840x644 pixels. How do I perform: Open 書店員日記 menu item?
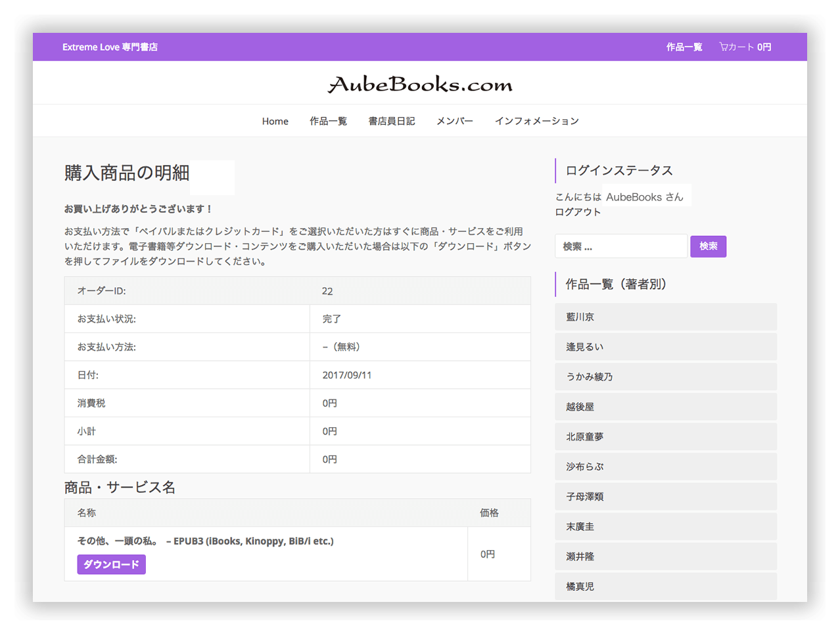point(392,121)
